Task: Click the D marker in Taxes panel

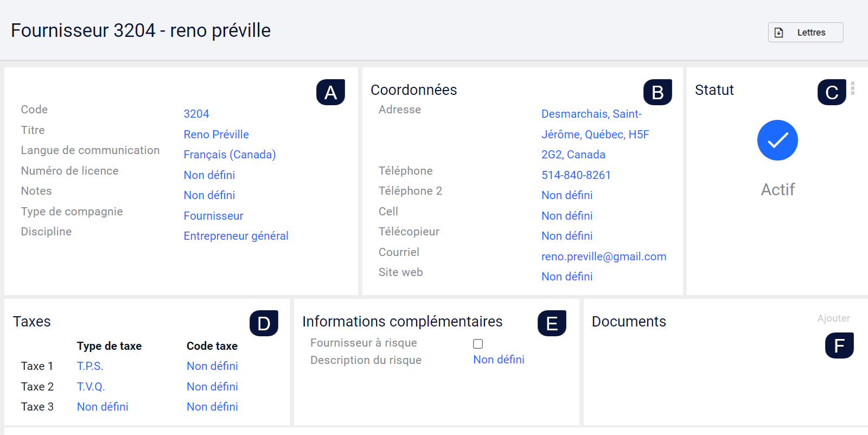Action: coord(264,323)
